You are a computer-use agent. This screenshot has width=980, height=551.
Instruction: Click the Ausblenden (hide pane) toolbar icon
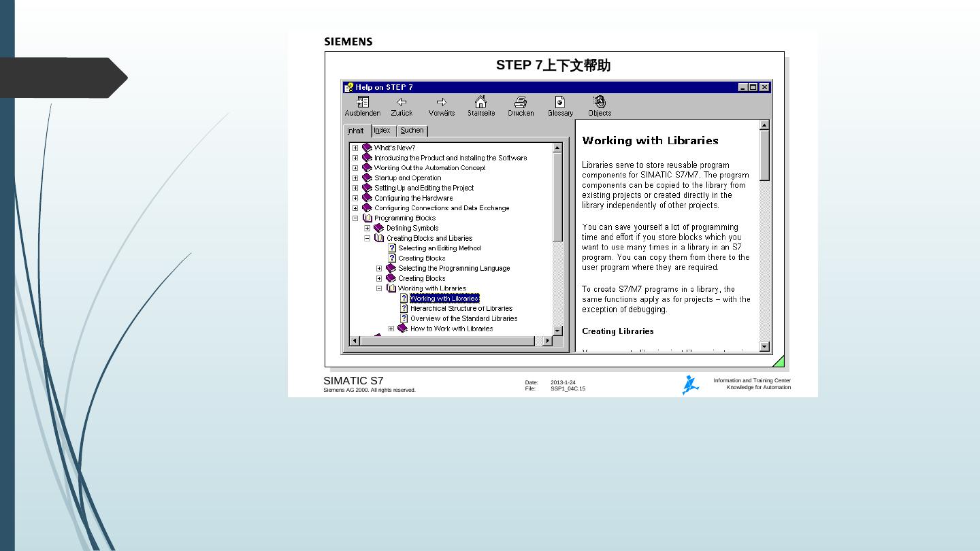pos(363,102)
